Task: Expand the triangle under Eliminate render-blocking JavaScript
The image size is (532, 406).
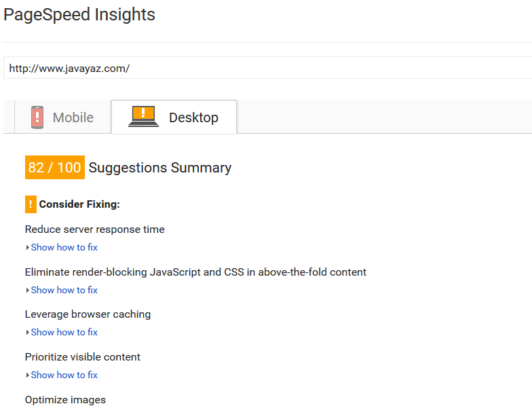Action: point(27,291)
